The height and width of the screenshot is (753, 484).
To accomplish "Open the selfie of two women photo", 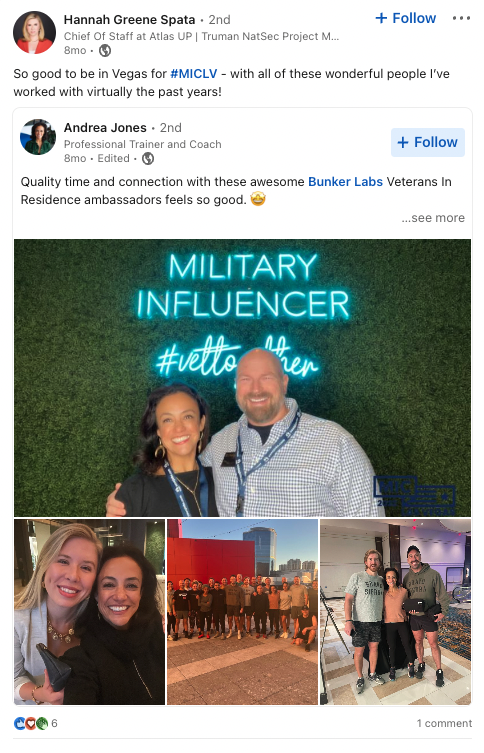I will tap(89, 612).
